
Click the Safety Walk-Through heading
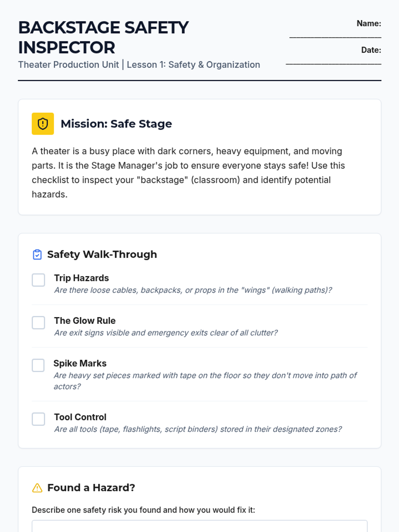click(102, 254)
